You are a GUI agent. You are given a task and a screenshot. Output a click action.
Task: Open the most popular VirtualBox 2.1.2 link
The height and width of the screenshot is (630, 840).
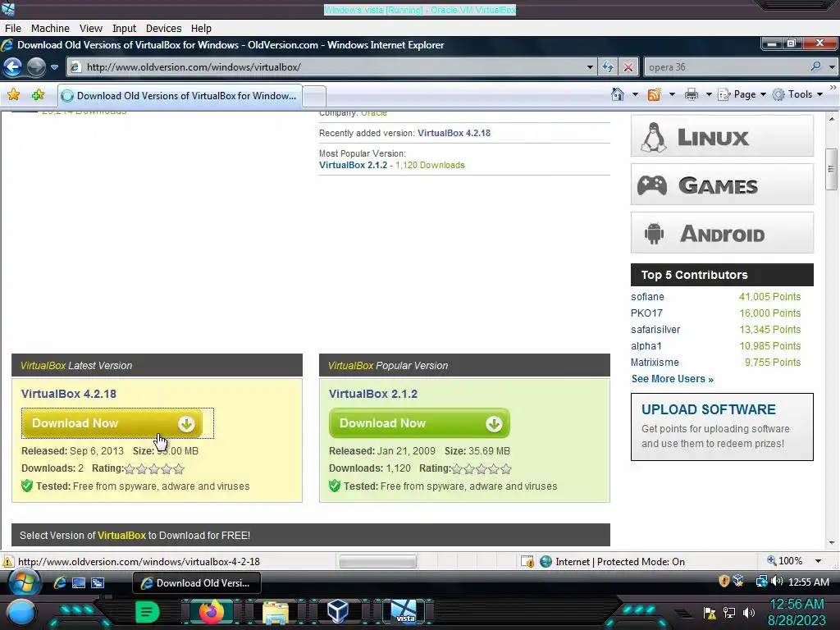click(x=353, y=165)
